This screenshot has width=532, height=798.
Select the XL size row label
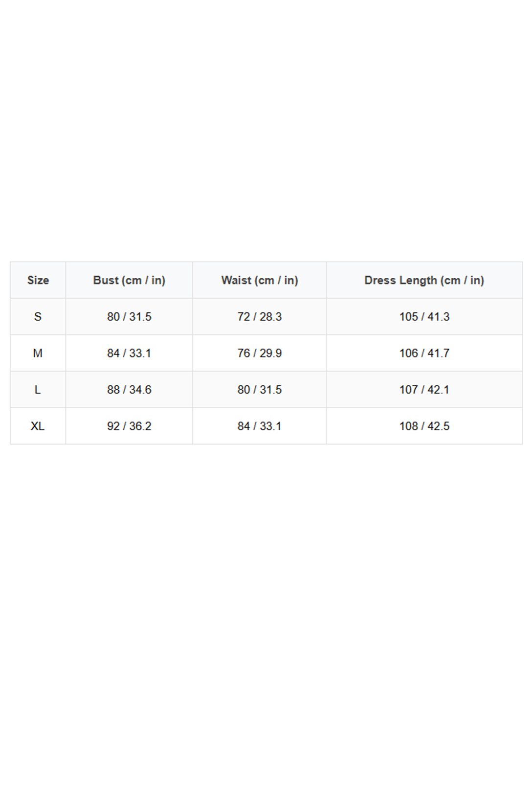coord(38,426)
